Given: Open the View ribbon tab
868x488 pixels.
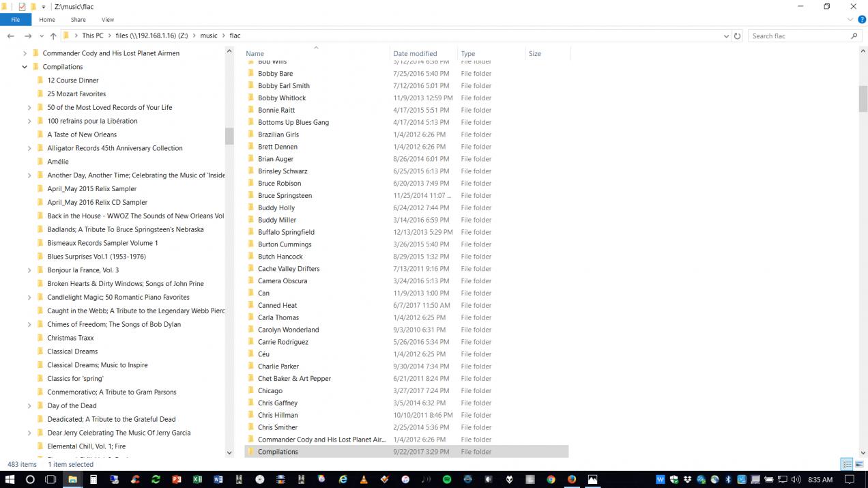Looking at the screenshot, I should [107, 20].
